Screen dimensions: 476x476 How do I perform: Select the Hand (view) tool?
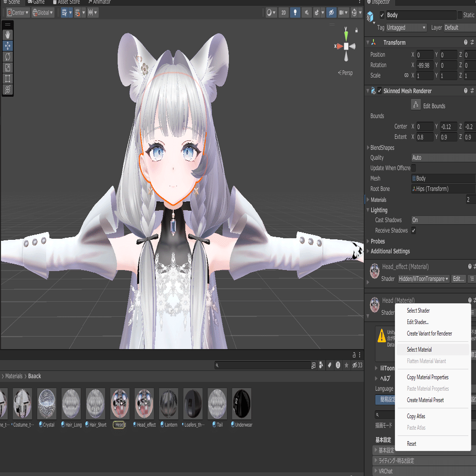tap(8, 35)
